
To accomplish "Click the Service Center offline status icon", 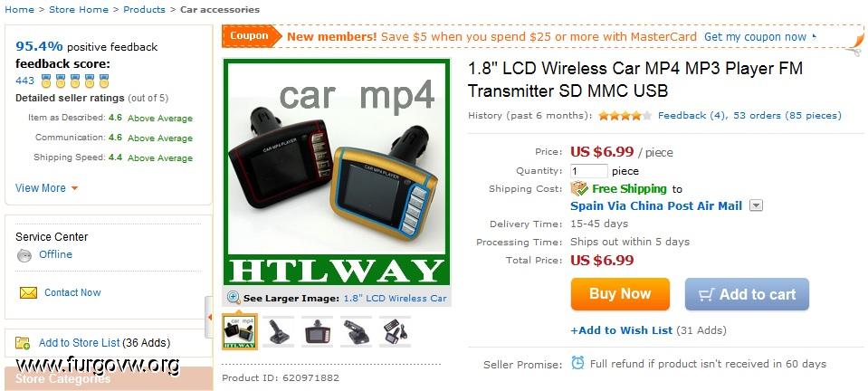I will pyautogui.click(x=24, y=255).
